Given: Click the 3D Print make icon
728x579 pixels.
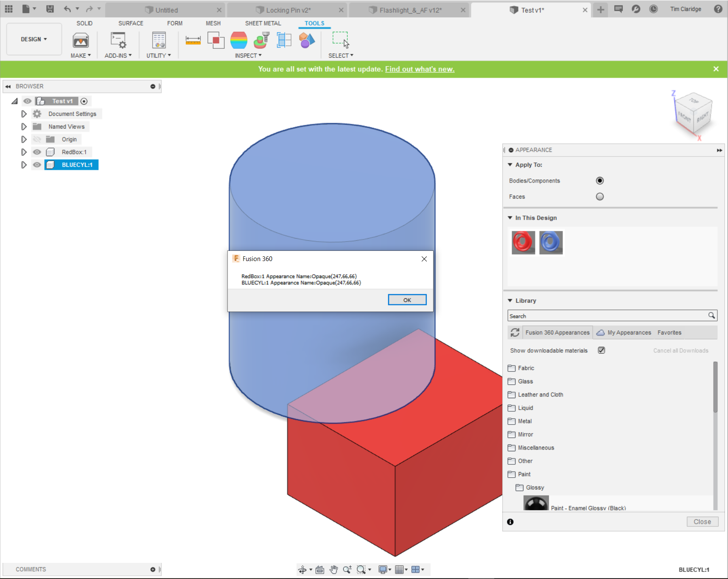Looking at the screenshot, I should pos(81,40).
